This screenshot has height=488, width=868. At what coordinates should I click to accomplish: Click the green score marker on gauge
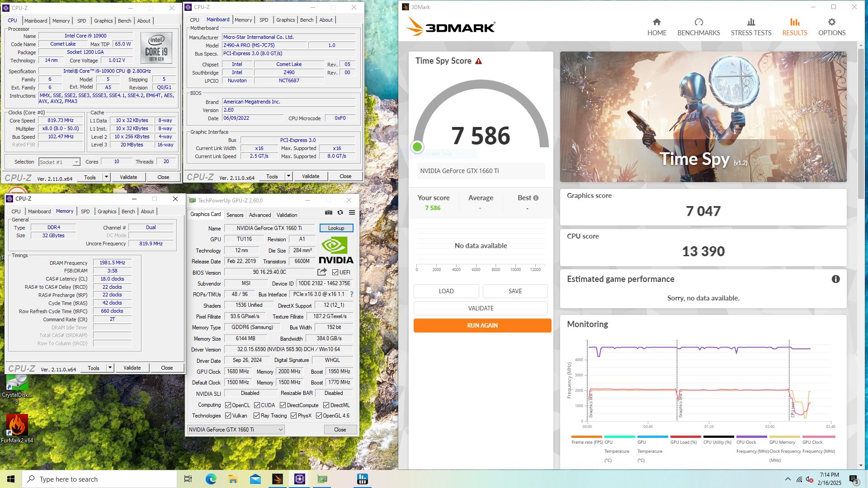pos(417,147)
